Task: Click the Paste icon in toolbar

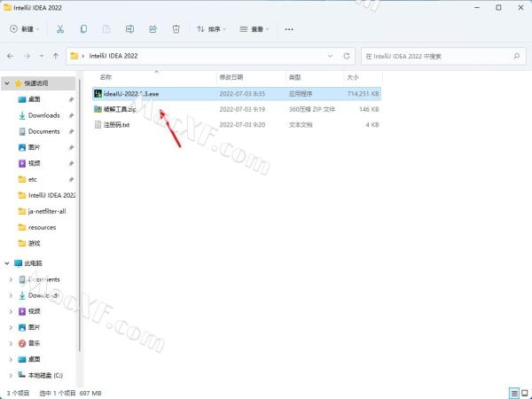Action: (106, 29)
